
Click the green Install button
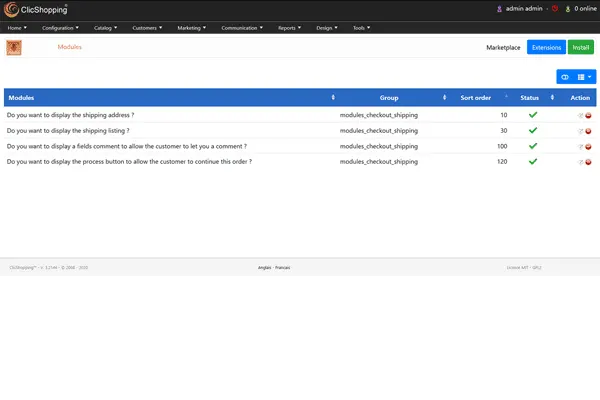pyautogui.click(x=580, y=47)
